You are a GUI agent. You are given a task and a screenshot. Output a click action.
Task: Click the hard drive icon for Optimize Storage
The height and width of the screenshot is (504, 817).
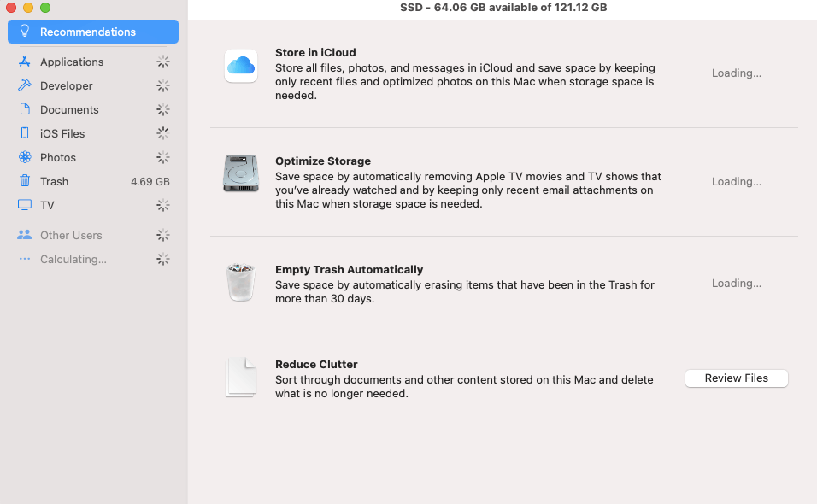point(240,173)
